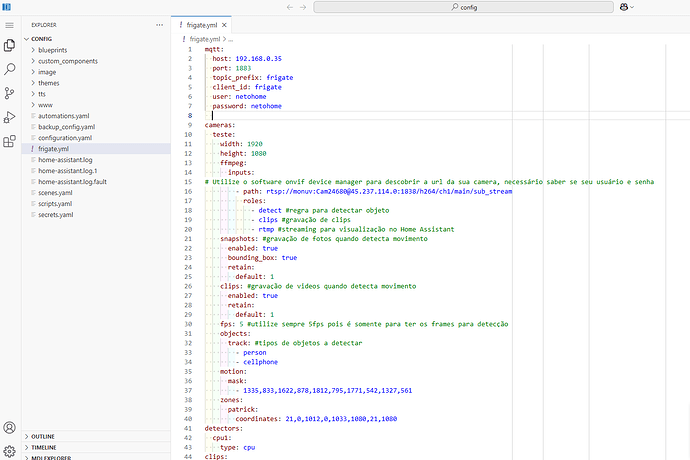This screenshot has height=460, width=690.
Task: Click frigate.yml in the breadcrumb
Action: 205,39
